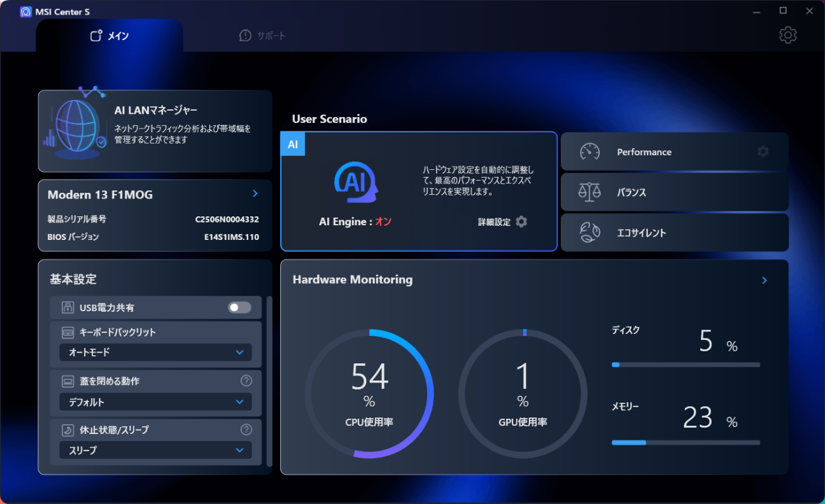The height and width of the screenshot is (504, 825).
Task: Click the Performance speedometer icon
Action: (590, 152)
